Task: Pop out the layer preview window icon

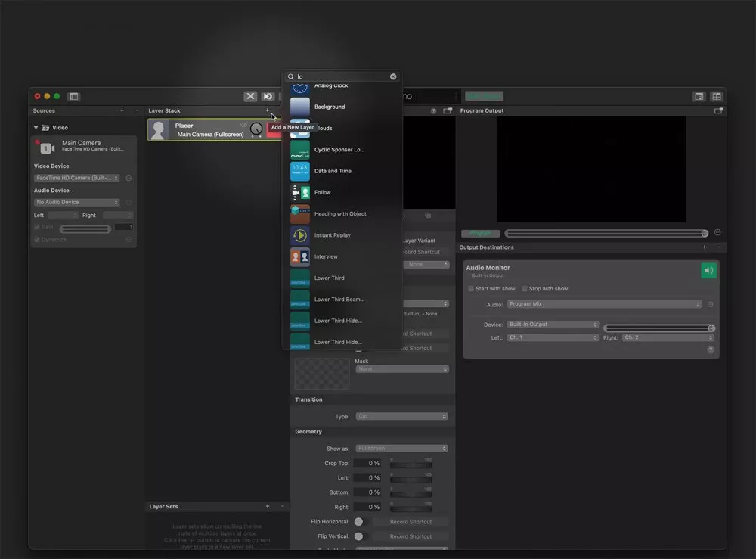Action: coord(448,111)
